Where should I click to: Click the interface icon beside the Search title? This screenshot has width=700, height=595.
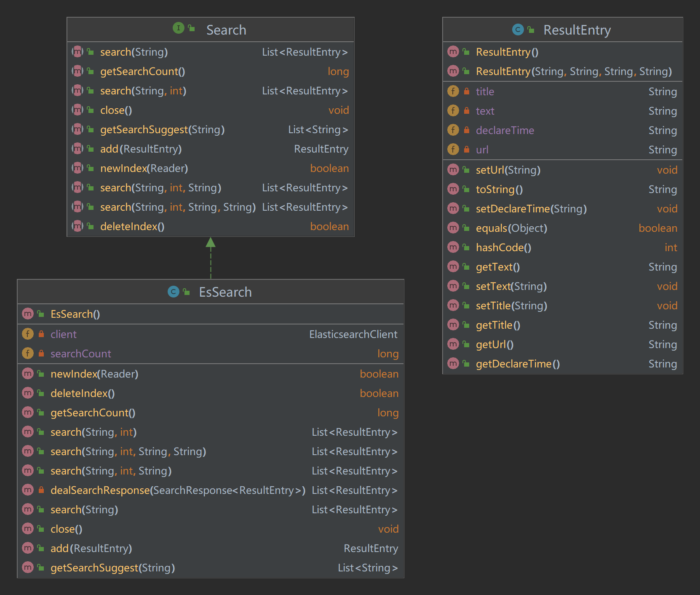pos(178,28)
